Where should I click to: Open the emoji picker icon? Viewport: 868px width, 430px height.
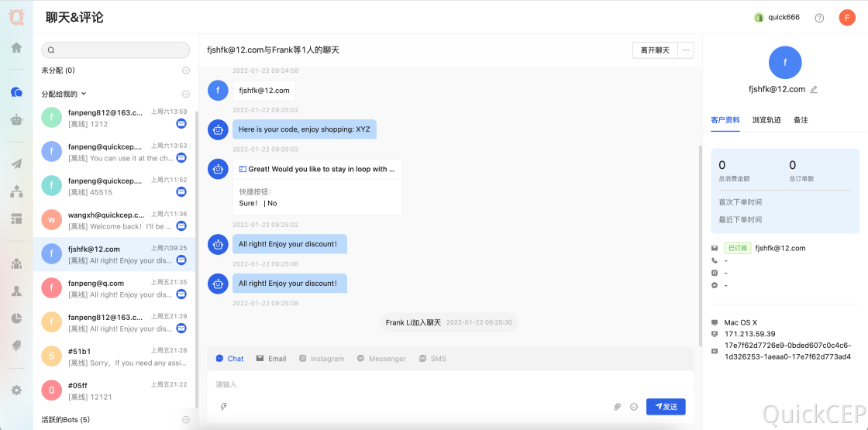click(634, 407)
